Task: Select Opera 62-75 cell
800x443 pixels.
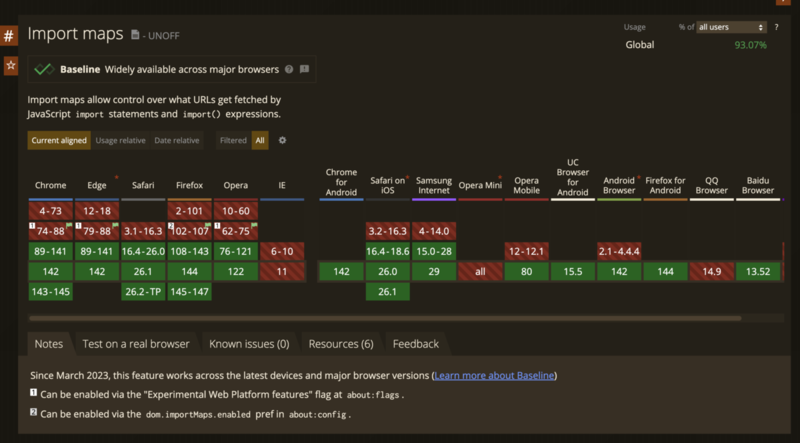Action: click(236, 231)
